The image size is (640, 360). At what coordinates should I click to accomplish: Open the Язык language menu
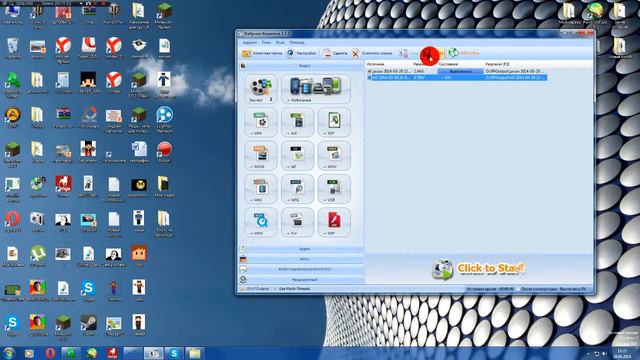pyautogui.click(x=280, y=42)
